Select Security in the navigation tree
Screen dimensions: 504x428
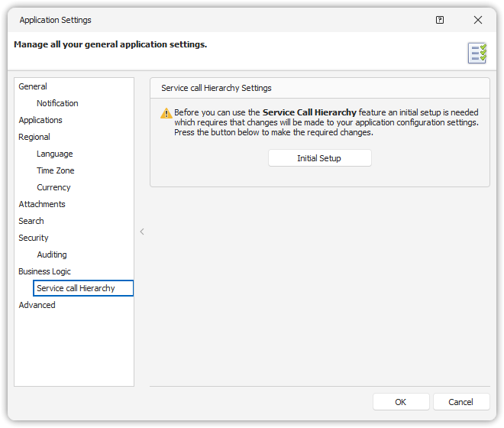(34, 238)
